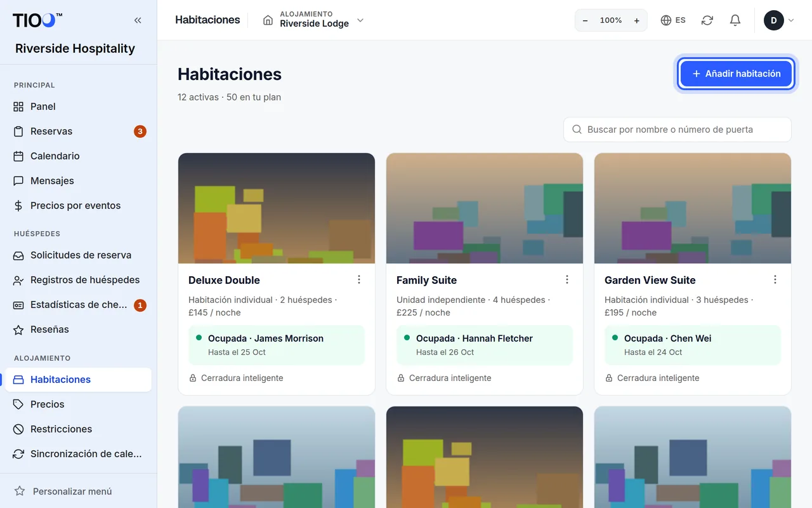This screenshot has height=508, width=812.
Task: Click the Family Suite room title
Action: [426, 280]
